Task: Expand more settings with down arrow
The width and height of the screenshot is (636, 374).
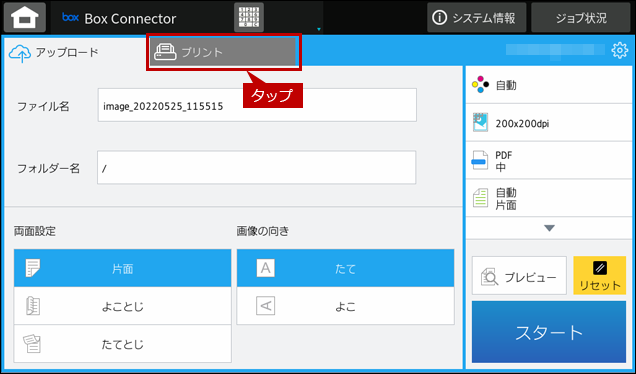Action: (x=549, y=228)
